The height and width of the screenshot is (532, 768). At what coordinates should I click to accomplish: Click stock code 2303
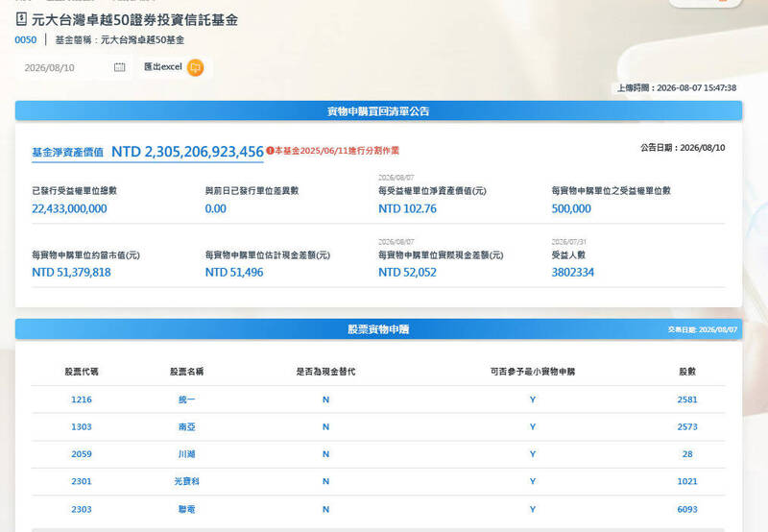tap(82, 510)
